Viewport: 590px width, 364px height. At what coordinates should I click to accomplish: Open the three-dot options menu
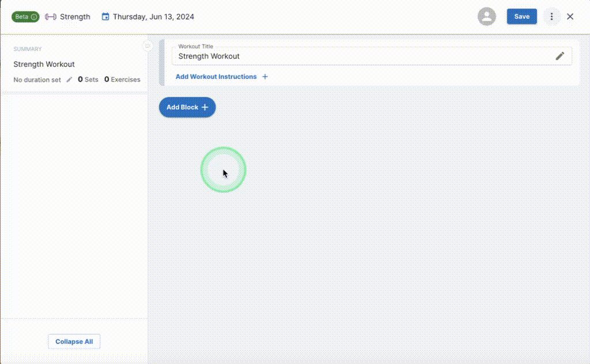pos(552,17)
